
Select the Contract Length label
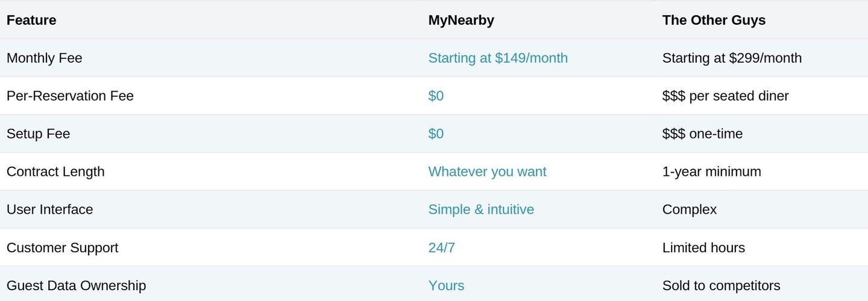tap(55, 172)
